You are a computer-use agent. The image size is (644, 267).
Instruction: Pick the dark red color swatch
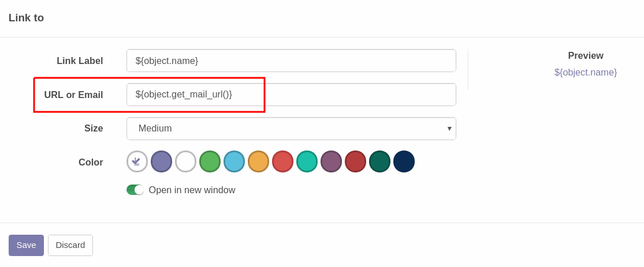355,161
